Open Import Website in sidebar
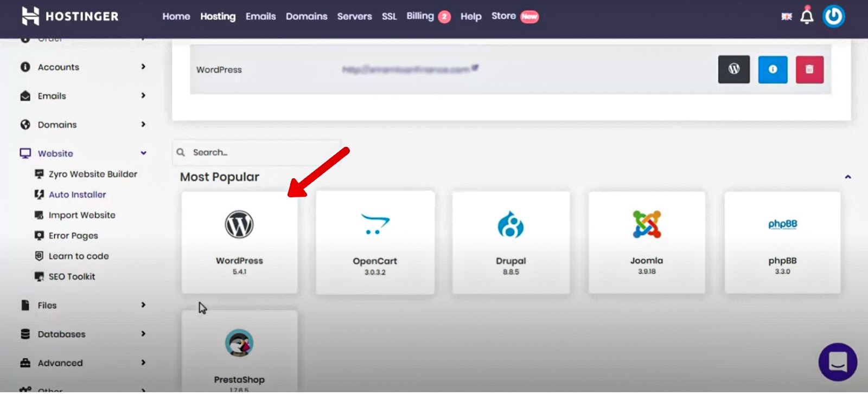The width and height of the screenshot is (868, 394). point(82,215)
